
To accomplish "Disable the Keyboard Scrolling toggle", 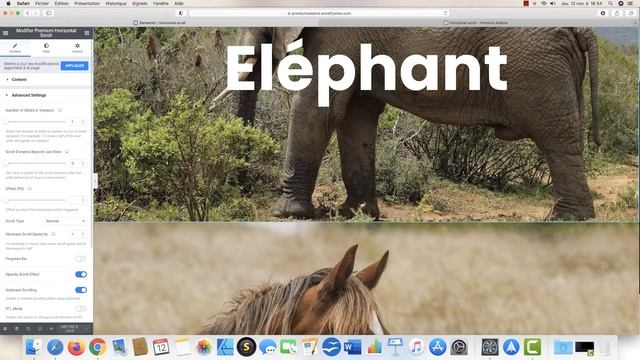I will pos(81,290).
